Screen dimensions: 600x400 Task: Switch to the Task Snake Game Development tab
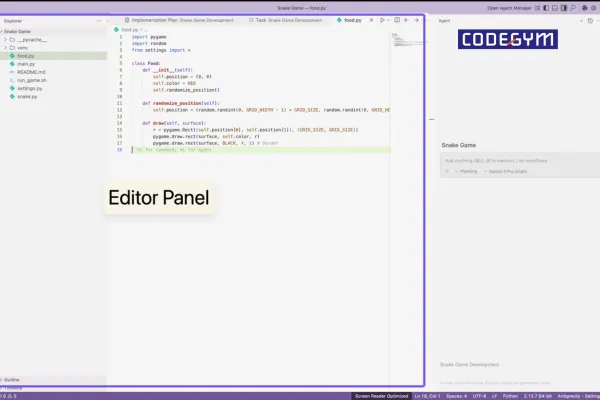coord(285,20)
